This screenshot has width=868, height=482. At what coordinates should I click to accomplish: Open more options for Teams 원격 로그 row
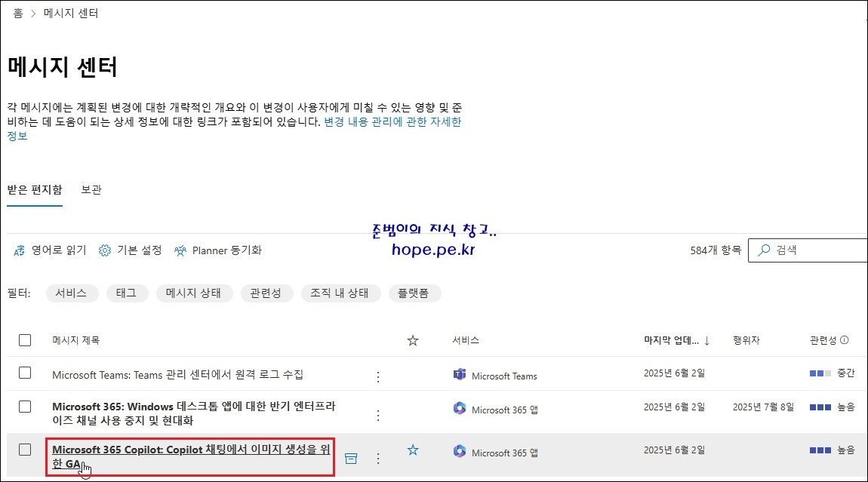(378, 377)
